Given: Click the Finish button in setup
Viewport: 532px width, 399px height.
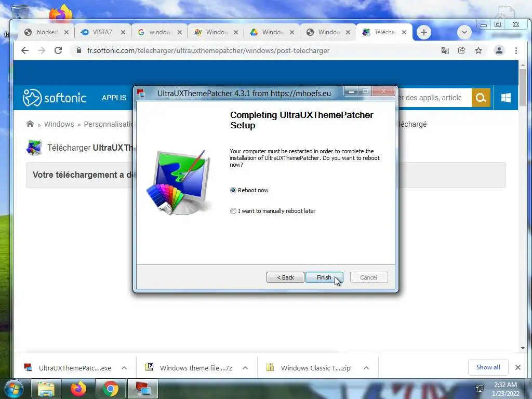Looking at the screenshot, I should click(x=324, y=277).
